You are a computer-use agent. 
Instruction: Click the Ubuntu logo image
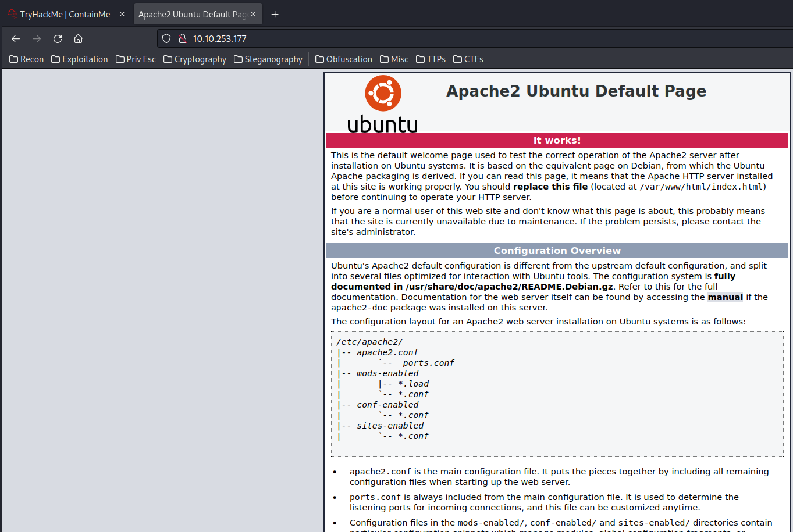383,104
